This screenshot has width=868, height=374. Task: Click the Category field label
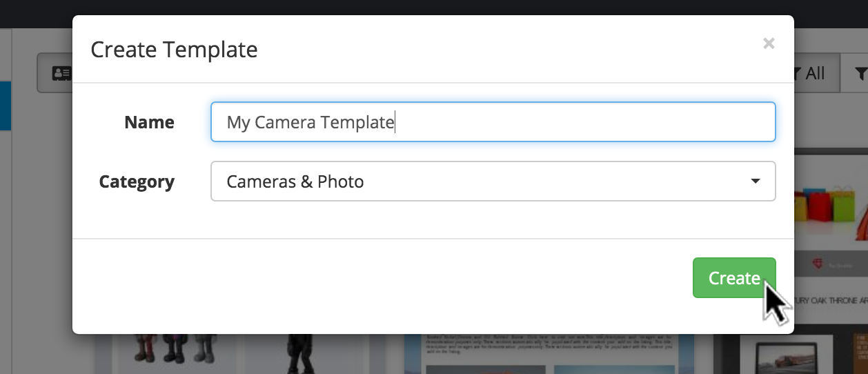coord(137,181)
